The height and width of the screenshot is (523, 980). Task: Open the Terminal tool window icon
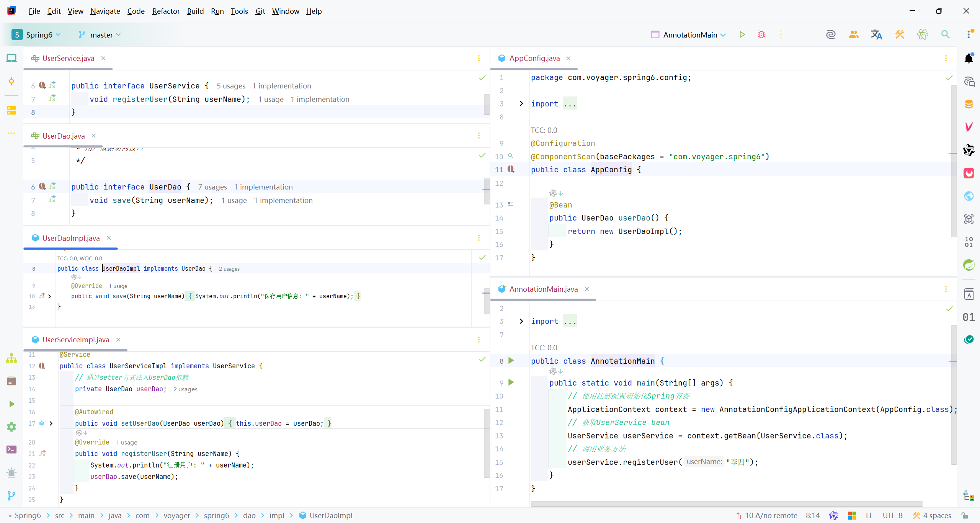[x=11, y=449]
